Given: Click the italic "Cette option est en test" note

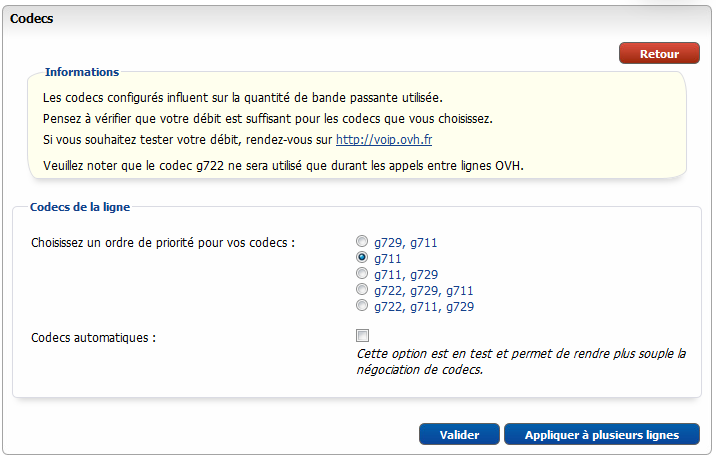Looking at the screenshot, I should (521, 361).
